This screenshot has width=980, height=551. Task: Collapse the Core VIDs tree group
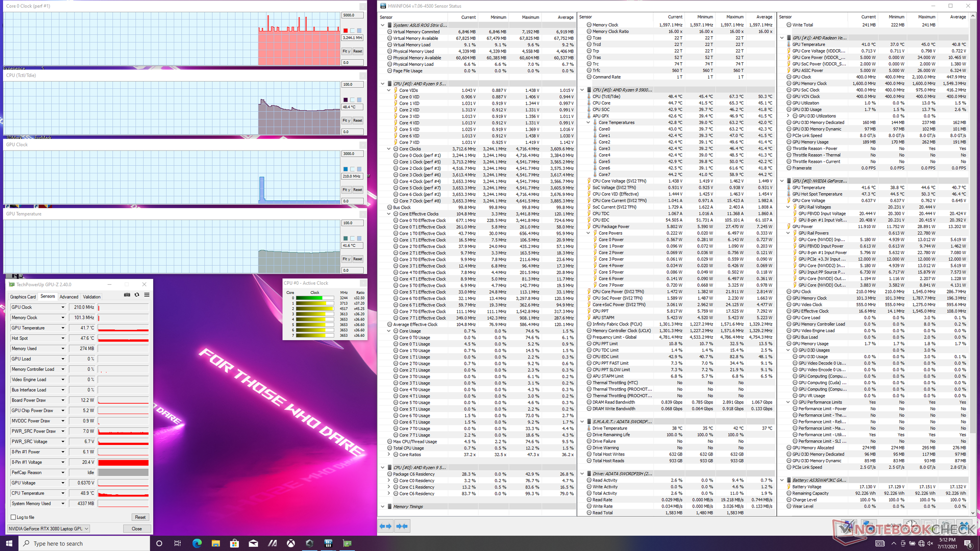[x=389, y=90]
